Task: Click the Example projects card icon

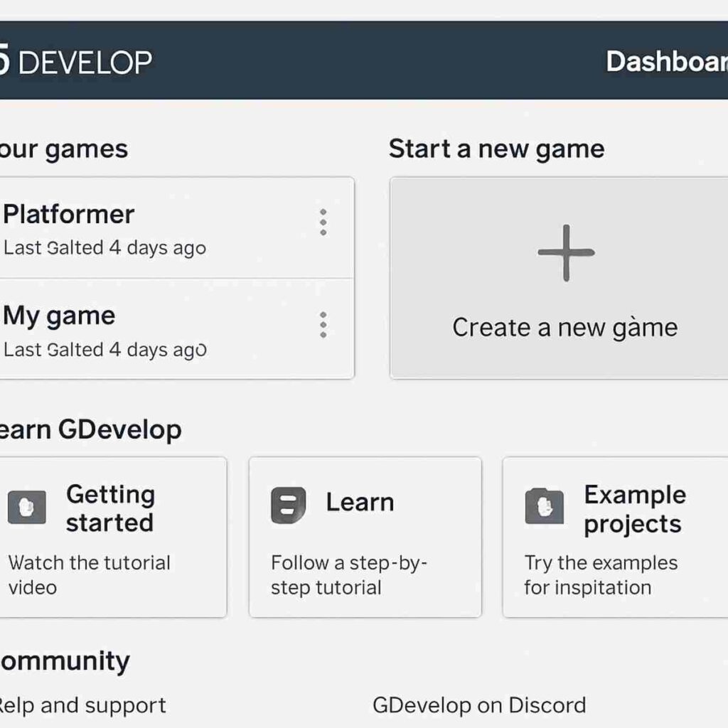Action: pyautogui.click(x=544, y=506)
